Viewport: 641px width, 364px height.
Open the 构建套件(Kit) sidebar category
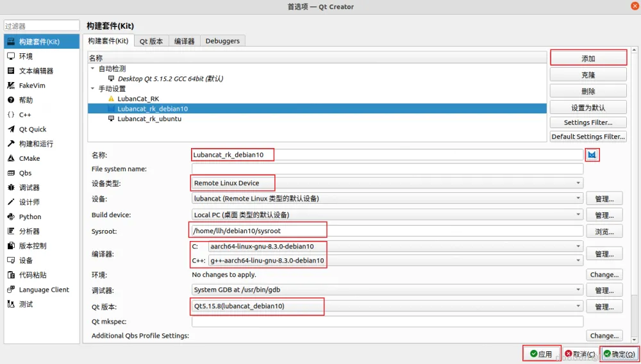[x=42, y=42]
